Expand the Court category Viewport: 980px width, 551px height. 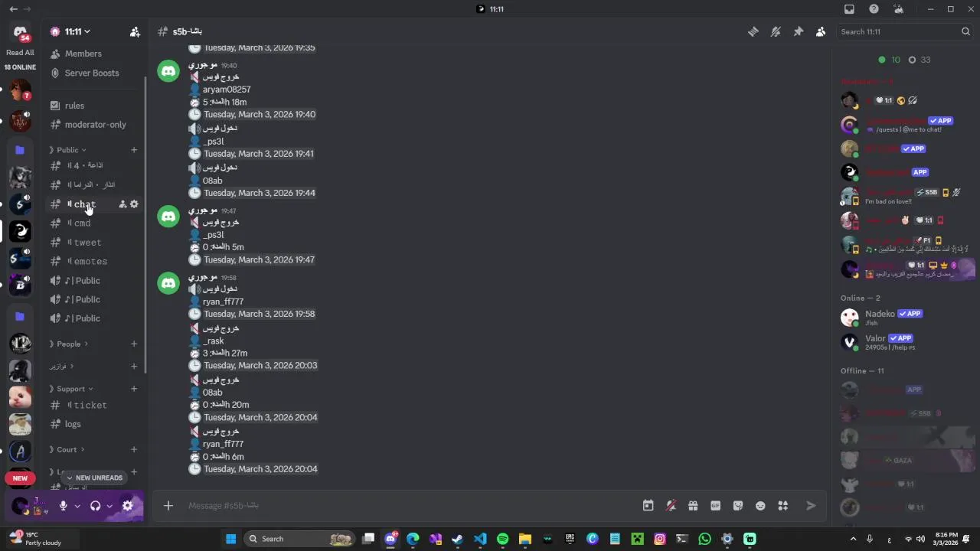tap(67, 449)
